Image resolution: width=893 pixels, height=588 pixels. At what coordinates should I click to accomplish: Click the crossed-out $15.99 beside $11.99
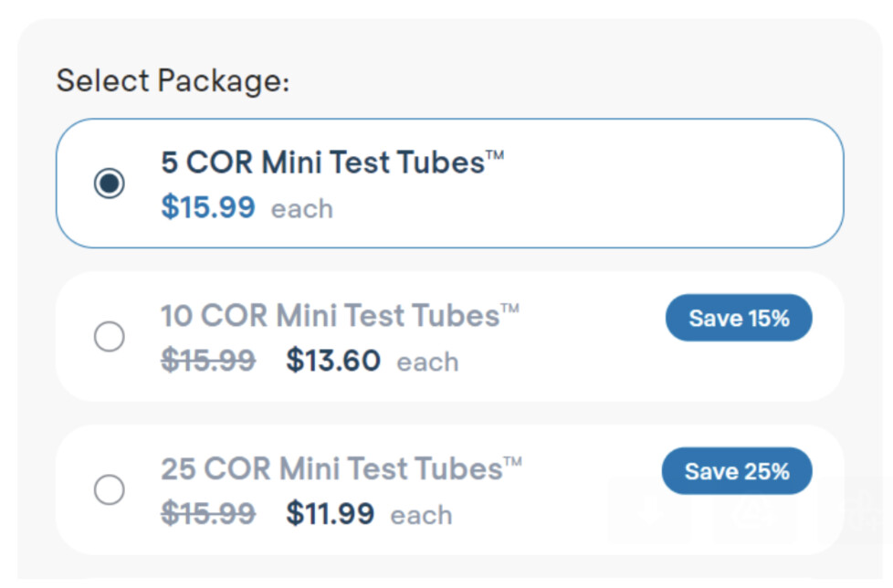coord(208,513)
